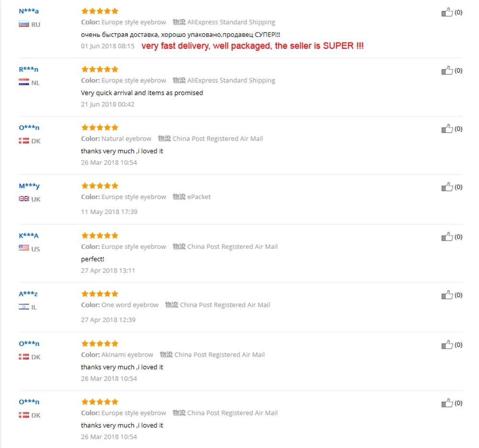Like the Natural eyebrow review thumbs-up
This screenshot has height=448, width=479.
pos(447,128)
